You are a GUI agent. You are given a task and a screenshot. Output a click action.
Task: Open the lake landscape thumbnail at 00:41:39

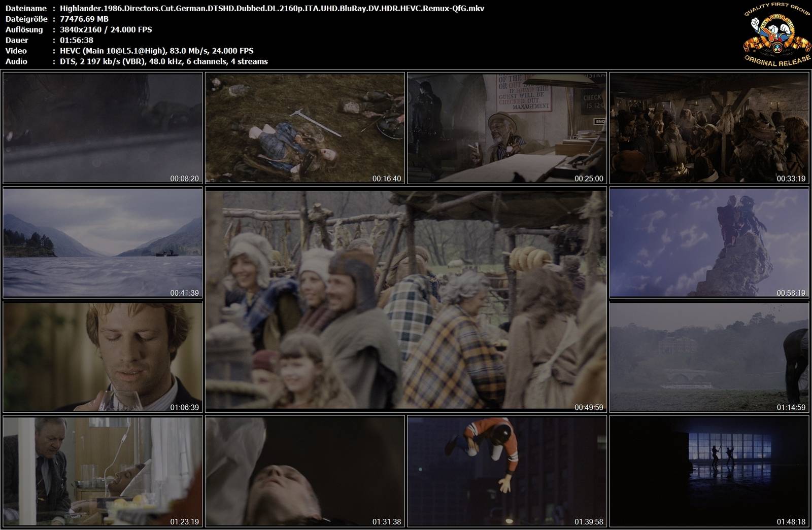point(103,242)
